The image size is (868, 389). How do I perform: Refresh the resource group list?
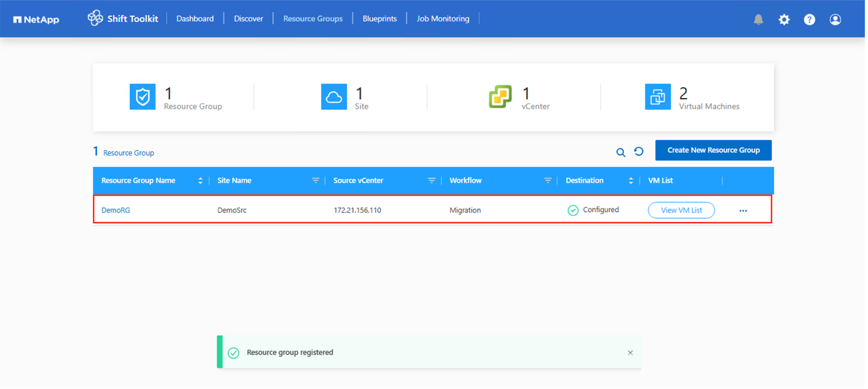click(638, 151)
